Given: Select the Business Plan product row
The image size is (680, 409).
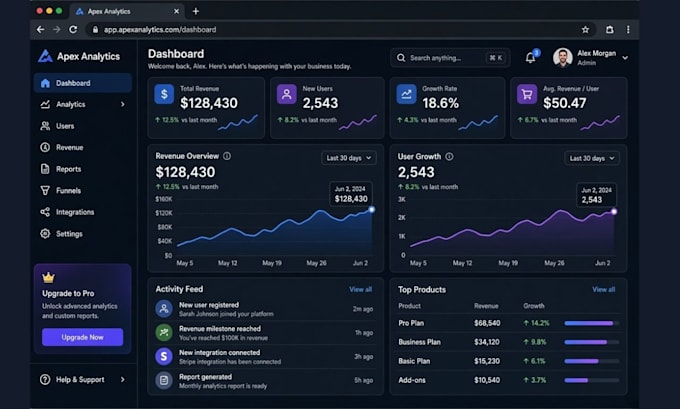Looking at the screenshot, I should coord(509,342).
